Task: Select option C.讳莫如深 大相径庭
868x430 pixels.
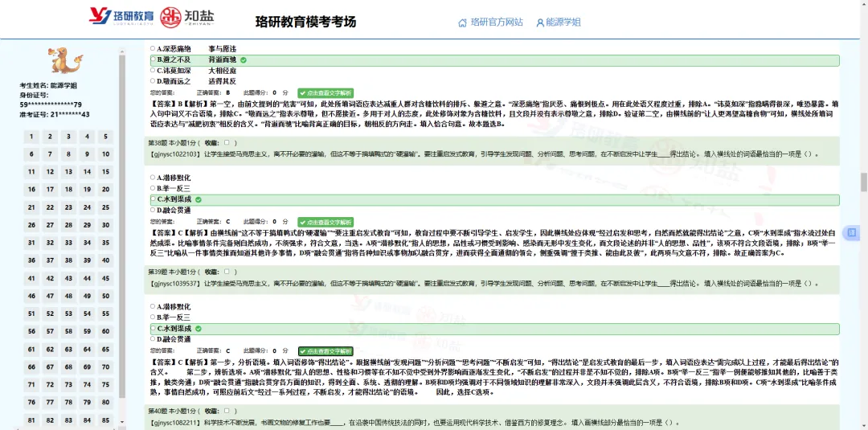Action: pyautogui.click(x=154, y=70)
